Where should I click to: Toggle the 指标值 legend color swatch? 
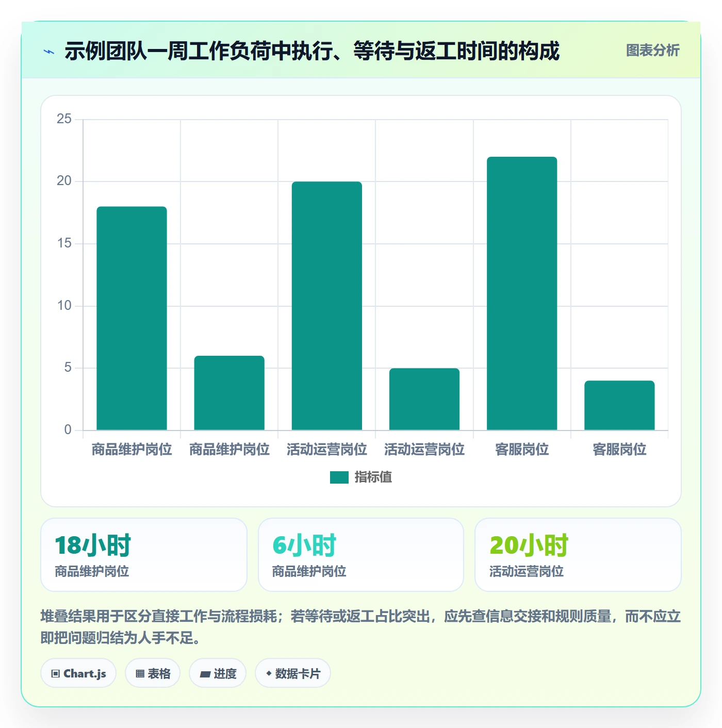point(339,477)
